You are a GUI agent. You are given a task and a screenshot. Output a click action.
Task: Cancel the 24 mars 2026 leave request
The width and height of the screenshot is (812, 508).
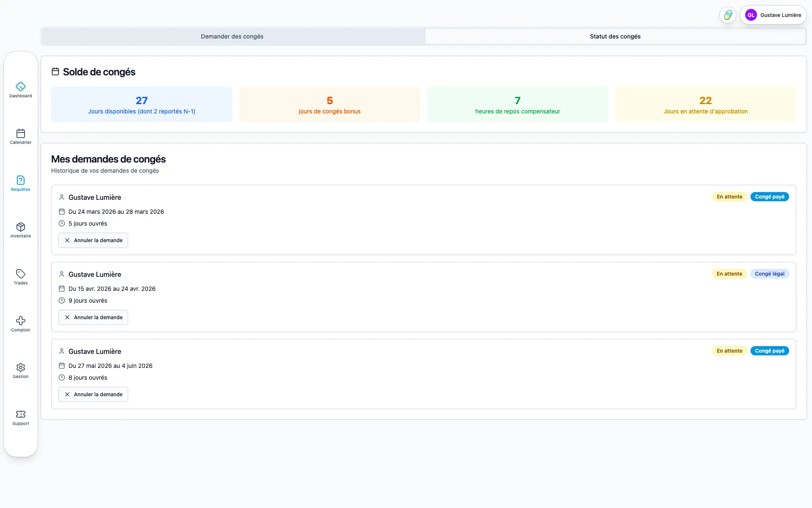(93, 240)
